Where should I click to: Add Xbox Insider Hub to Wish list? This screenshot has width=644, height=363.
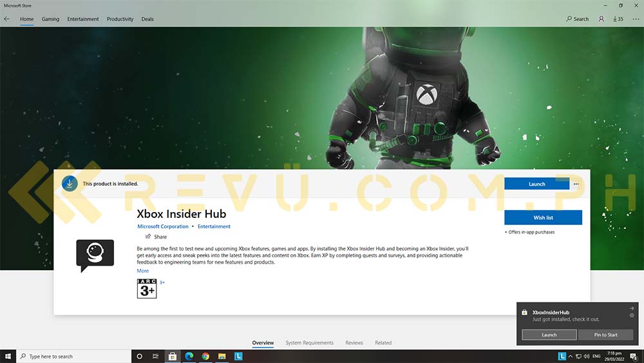click(543, 217)
